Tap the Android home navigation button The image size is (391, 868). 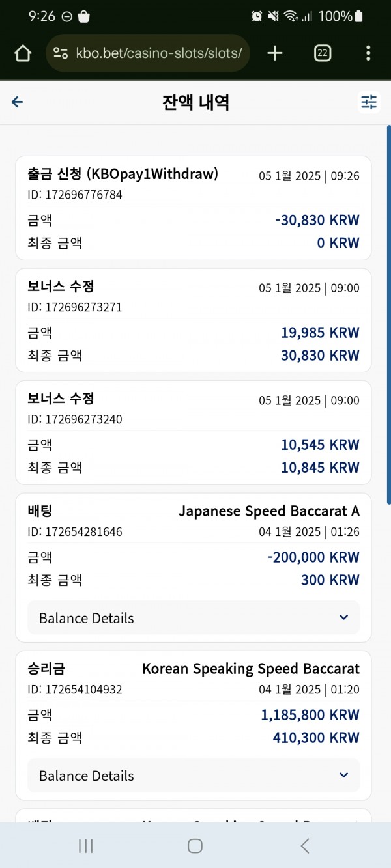click(195, 846)
